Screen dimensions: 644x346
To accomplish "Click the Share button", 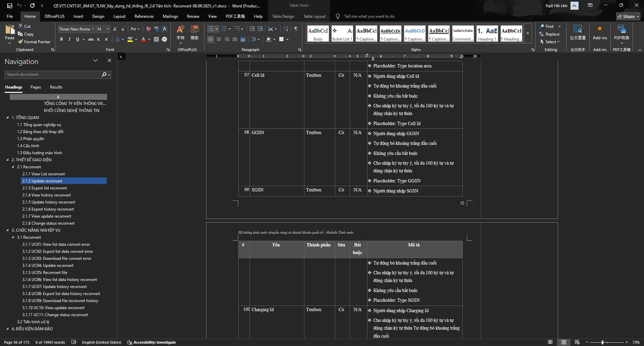I will coord(628,16).
